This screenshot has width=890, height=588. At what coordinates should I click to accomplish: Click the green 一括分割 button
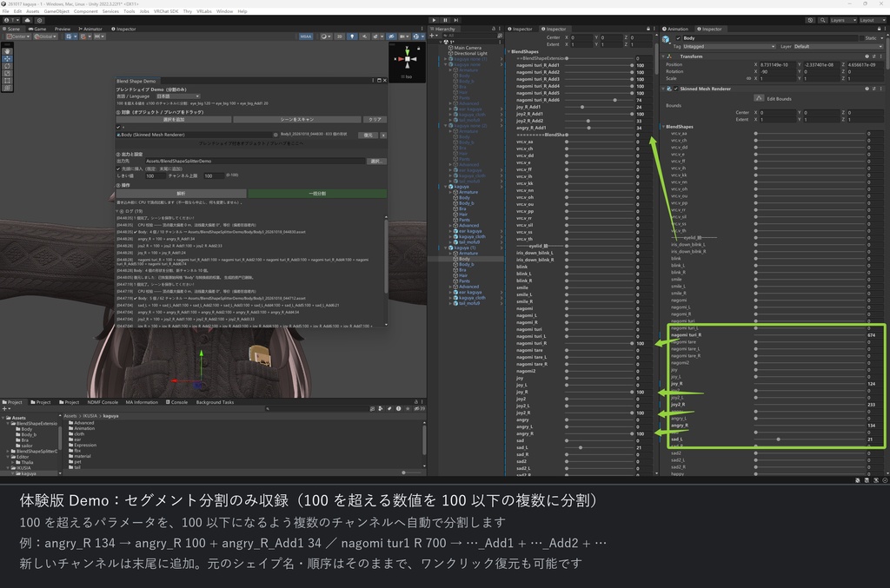point(317,194)
